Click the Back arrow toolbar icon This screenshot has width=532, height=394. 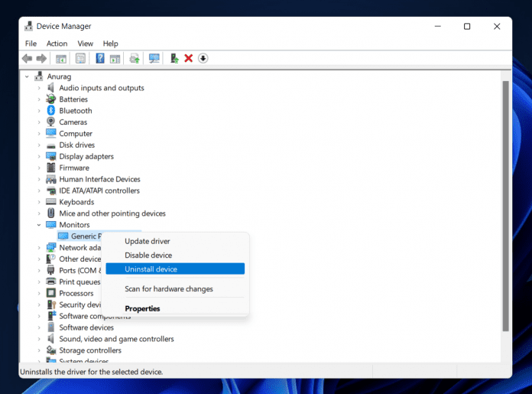point(28,58)
